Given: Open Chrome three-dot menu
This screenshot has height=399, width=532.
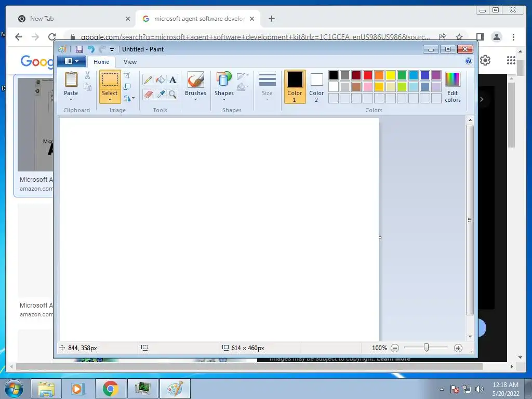Looking at the screenshot, I should (513, 37).
